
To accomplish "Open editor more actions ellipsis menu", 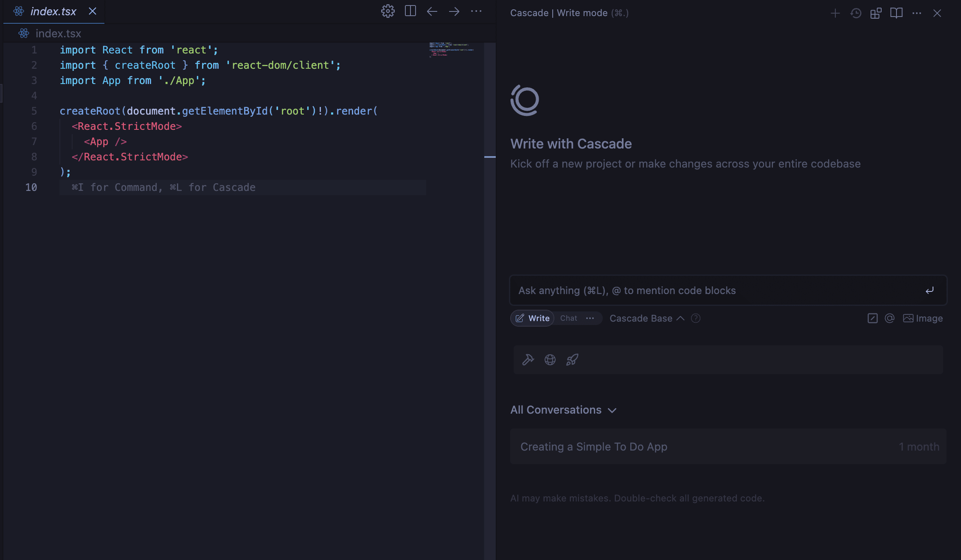I will 476,11.
